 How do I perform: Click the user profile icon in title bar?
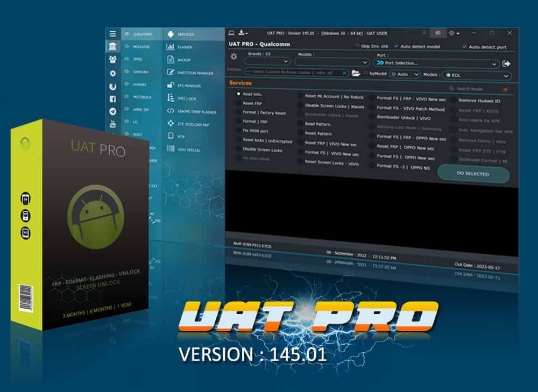424,33
